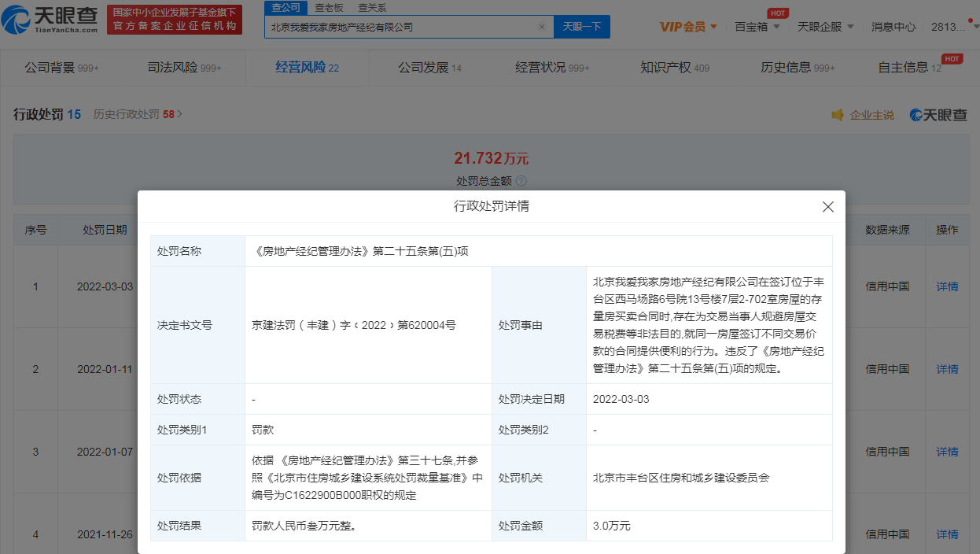Viewport: 980px width, 554px height.
Task: Switch to 公司背景 tab
Action: point(61,68)
